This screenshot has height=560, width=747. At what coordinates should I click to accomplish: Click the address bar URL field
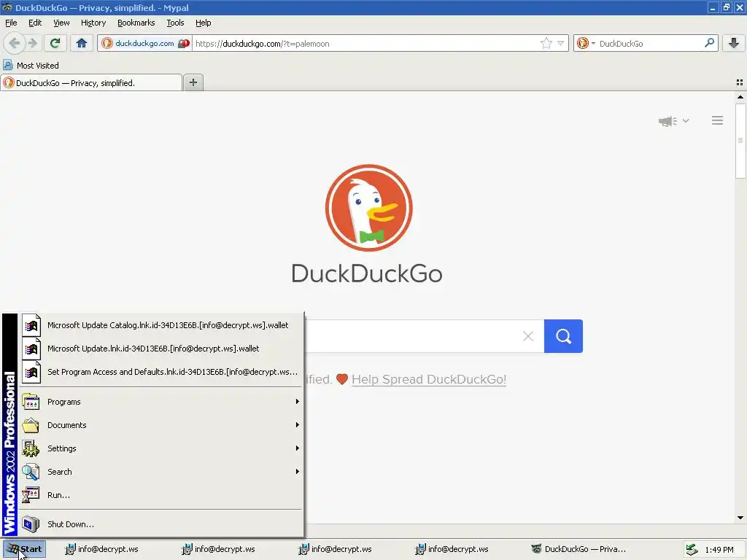[365, 43]
